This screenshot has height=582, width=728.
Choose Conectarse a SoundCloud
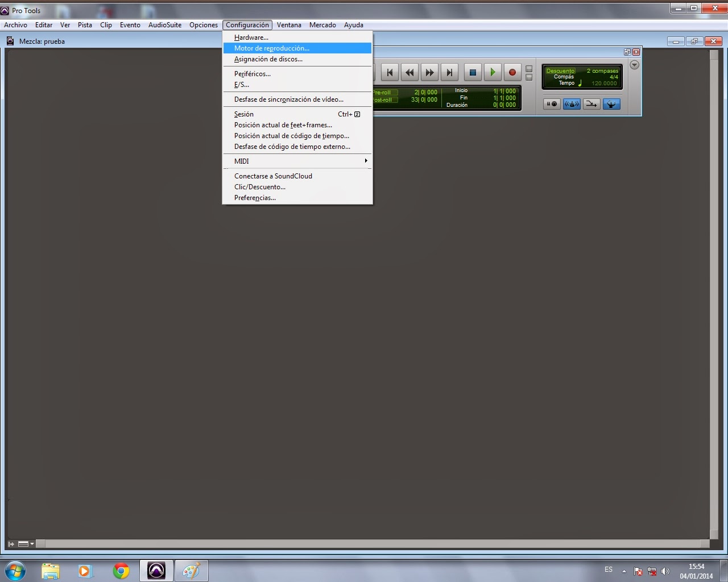[273, 176]
